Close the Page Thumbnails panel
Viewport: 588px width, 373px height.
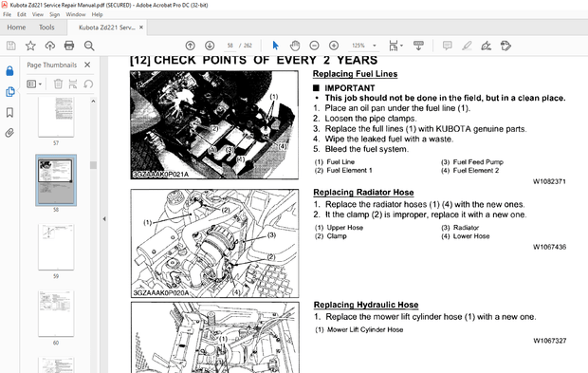(x=87, y=65)
